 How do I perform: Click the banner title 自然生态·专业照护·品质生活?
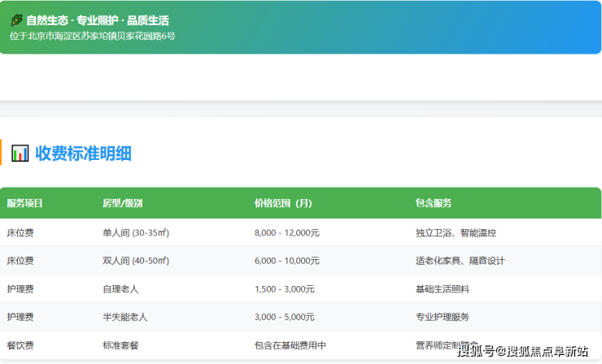tap(97, 20)
